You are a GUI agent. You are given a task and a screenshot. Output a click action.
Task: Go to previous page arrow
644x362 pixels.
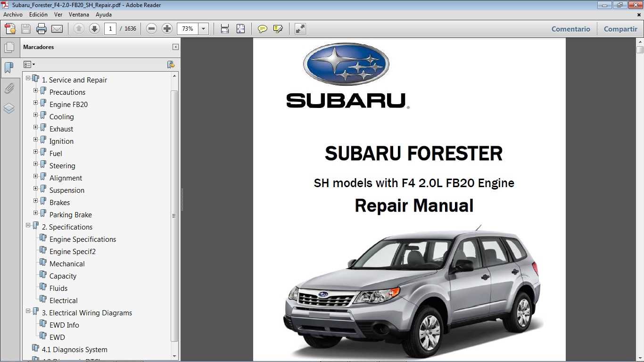79,29
